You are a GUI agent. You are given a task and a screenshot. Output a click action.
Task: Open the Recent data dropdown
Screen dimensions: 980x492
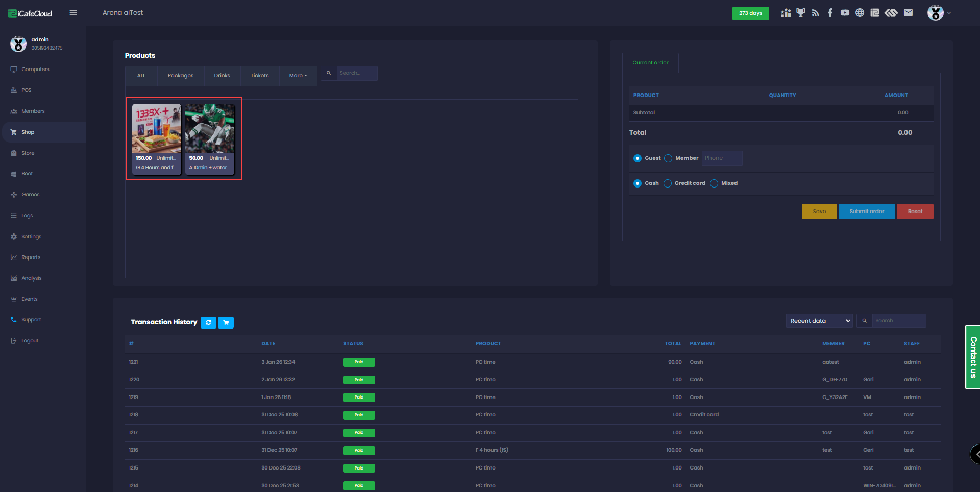click(819, 321)
